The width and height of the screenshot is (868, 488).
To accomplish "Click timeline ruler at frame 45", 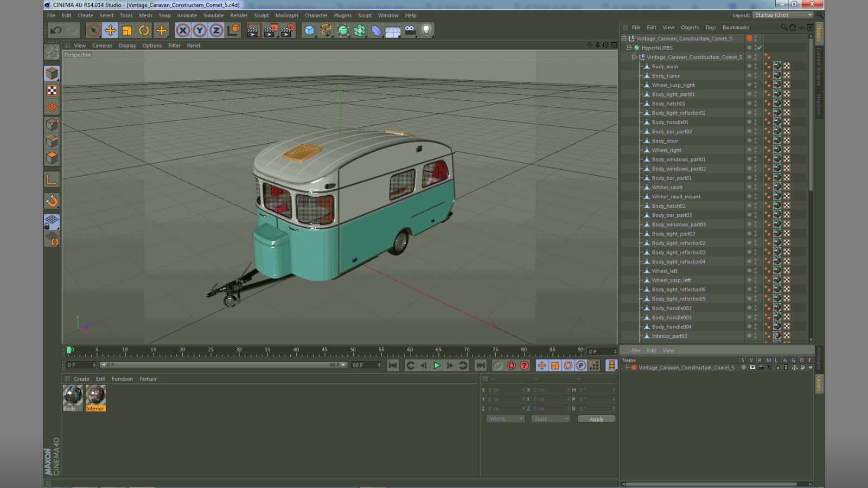I will pos(324,350).
